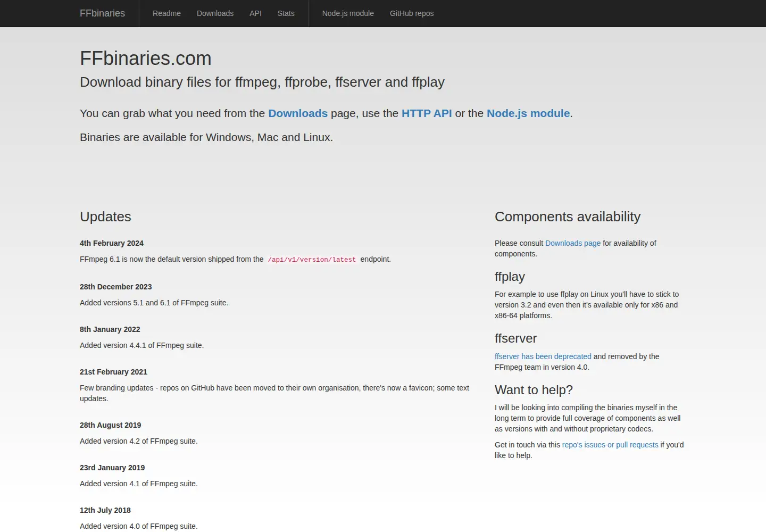Click the /api/v1/version/latest code snippet
This screenshot has height=532, width=766.
[312, 260]
